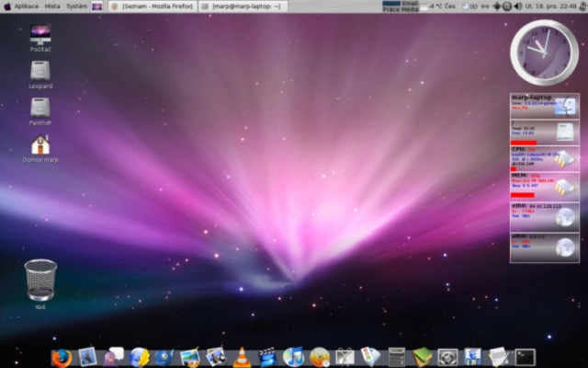Viewport: 588px width, 368px height.
Task: Click the magnifier search icon in panel
Action: point(507,6)
